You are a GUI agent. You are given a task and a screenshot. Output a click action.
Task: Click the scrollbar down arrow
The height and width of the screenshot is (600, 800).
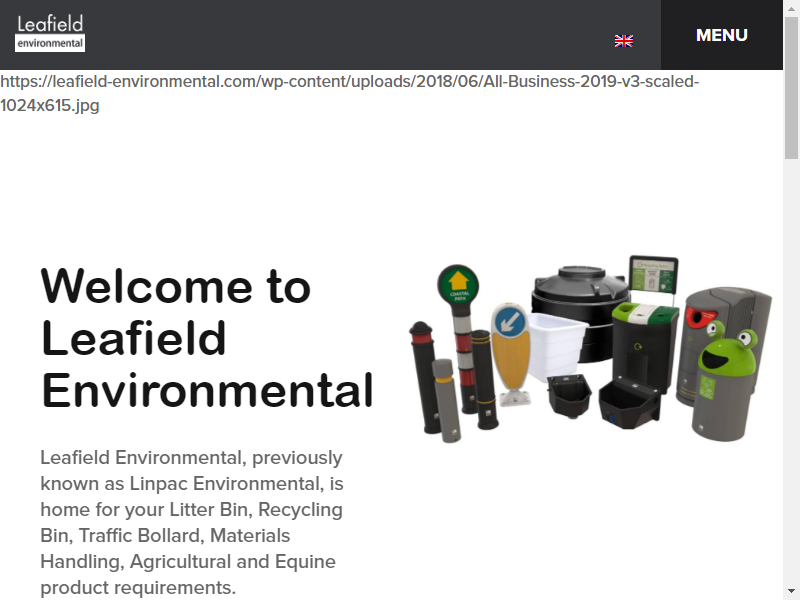(x=791, y=591)
